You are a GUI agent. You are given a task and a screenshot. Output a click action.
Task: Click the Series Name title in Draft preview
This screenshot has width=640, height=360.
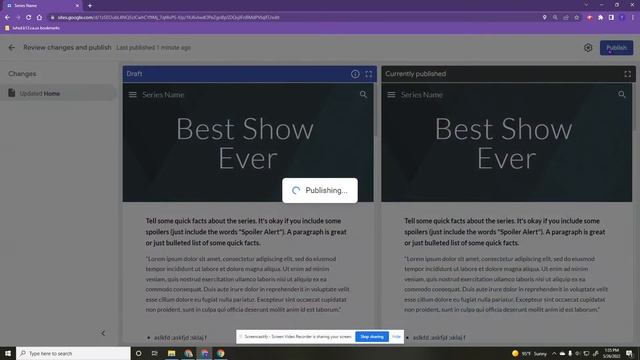point(163,95)
